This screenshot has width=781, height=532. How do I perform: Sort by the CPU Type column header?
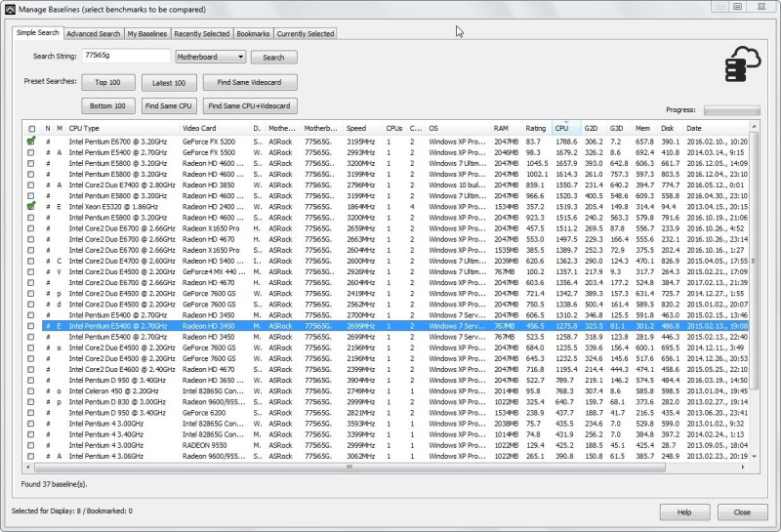coord(123,128)
